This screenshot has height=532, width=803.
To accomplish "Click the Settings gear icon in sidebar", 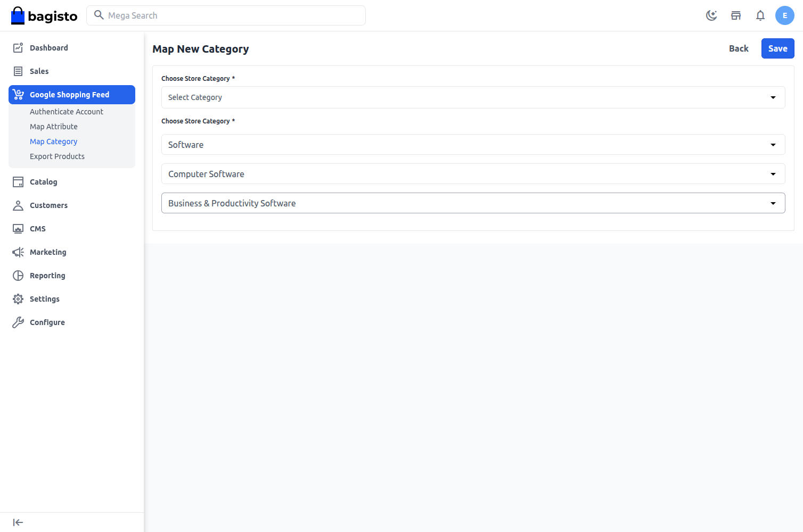I will [18, 298].
